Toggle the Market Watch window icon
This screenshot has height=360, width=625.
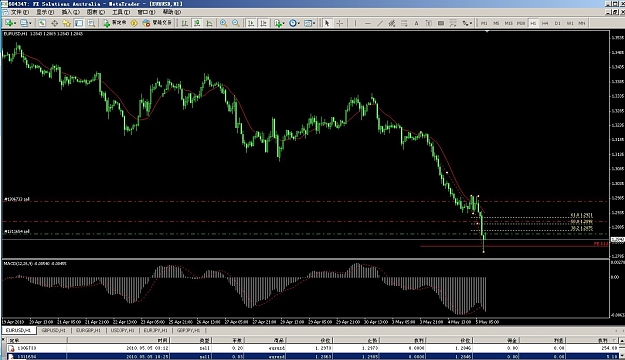[x=42, y=23]
